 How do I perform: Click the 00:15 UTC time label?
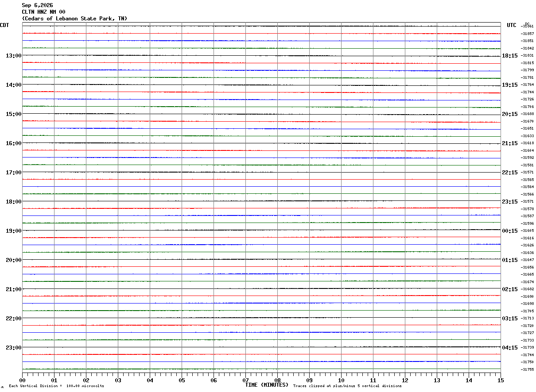click(509, 231)
